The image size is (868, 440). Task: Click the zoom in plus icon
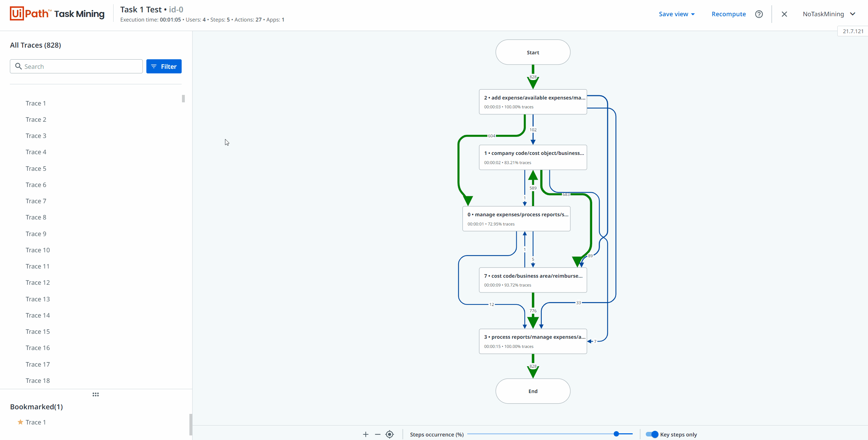coord(366,434)
